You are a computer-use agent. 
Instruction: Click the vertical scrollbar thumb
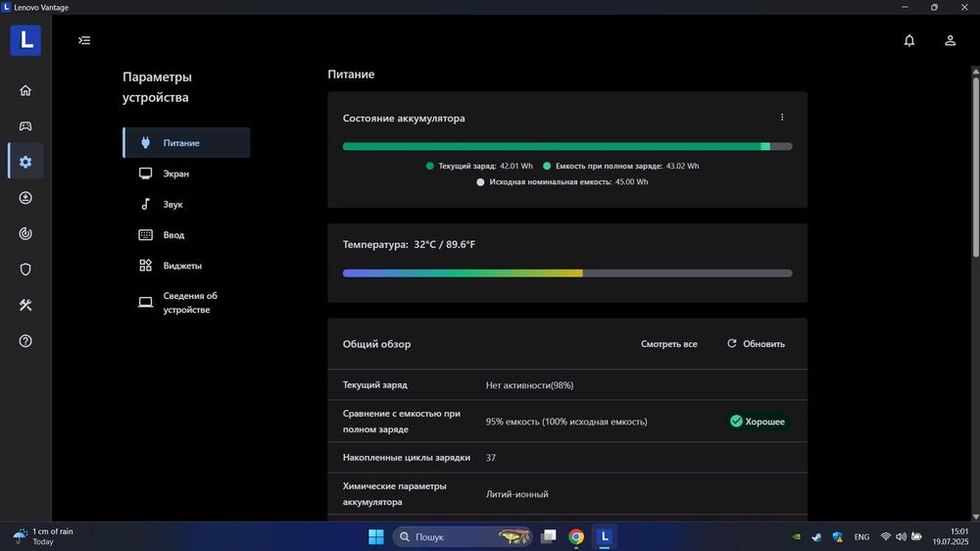976,167
